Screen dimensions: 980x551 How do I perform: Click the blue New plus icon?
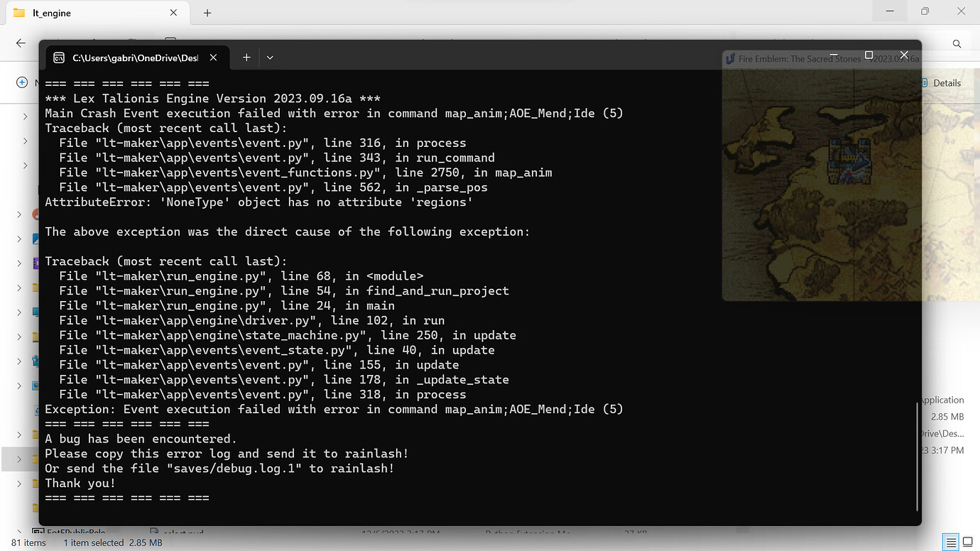coord(22,82)
